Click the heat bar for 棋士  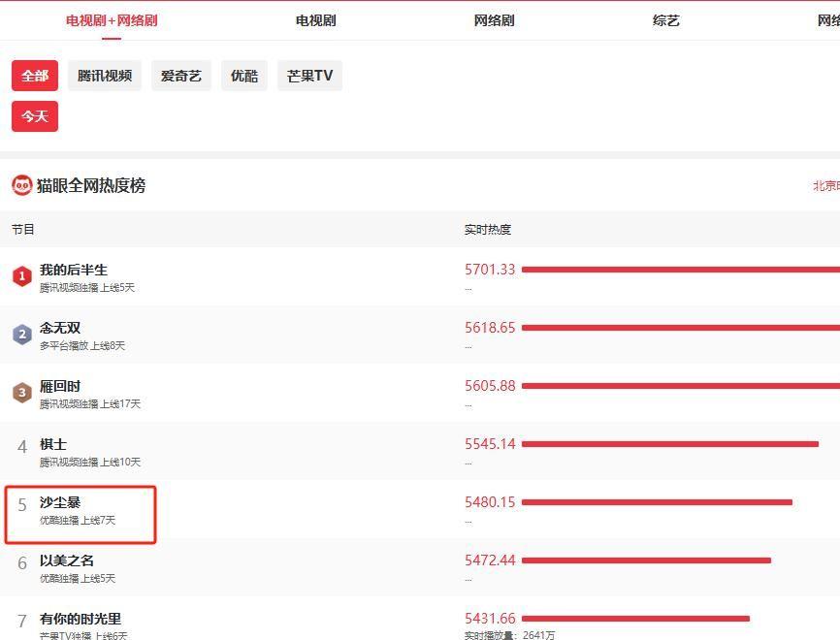pos(670,444)
